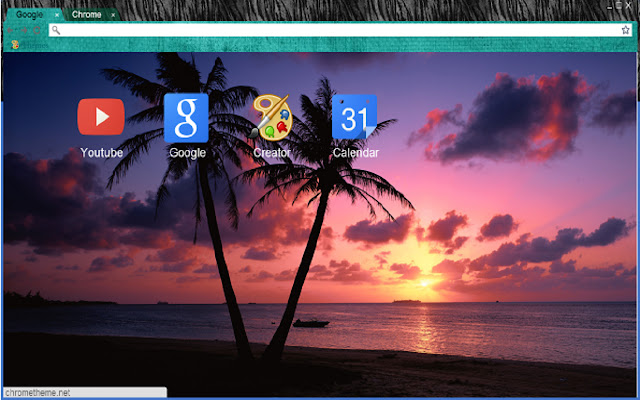Viewport: 640px width, 400px height.
Task: Click the chrometheme.net status bar text
Action: pyautogui.click(x=38, y=393)
